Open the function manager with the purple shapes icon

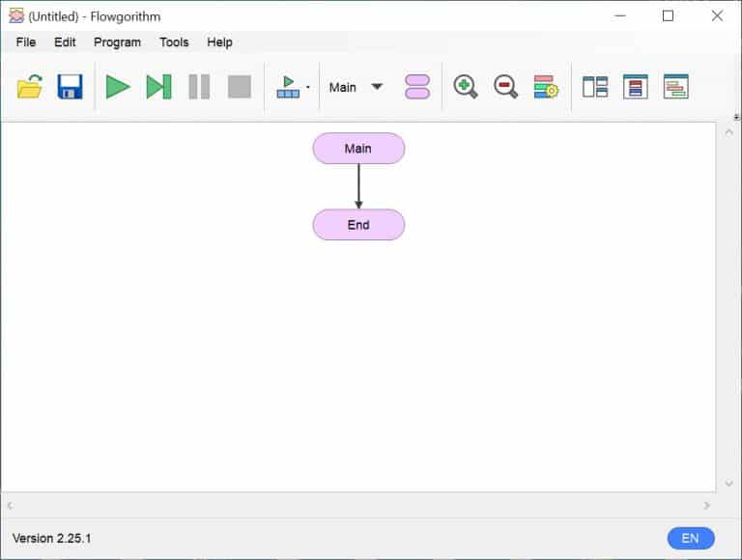pos(417,87)
